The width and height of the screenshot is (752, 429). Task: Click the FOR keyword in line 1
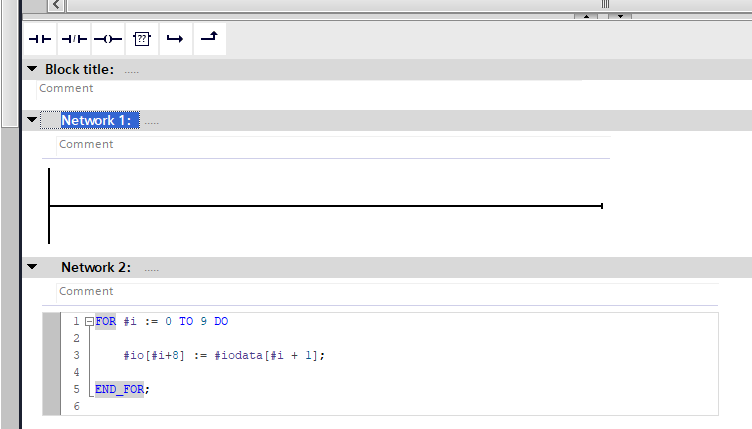point(106,321)
